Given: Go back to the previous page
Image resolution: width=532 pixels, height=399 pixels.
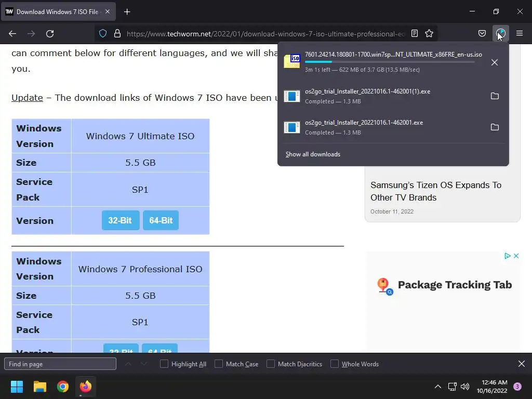Looking at the screenshot, I should pos(12,34).
